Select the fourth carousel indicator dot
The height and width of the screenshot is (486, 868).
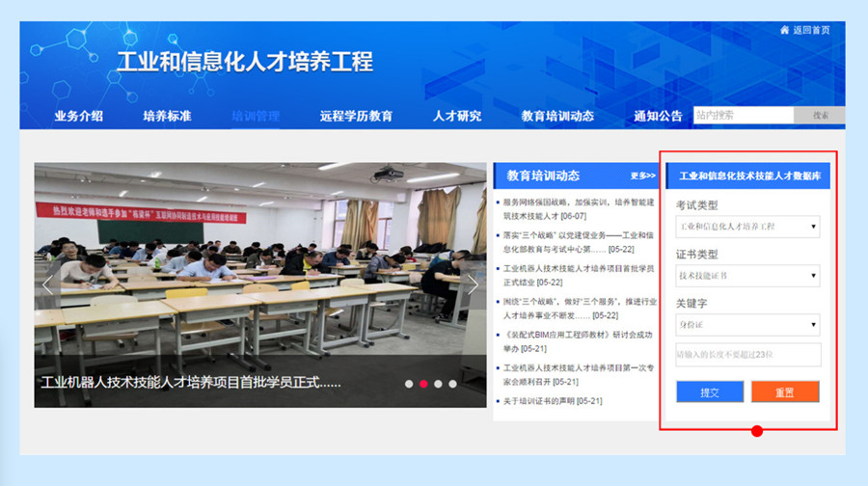coord(452,384)
